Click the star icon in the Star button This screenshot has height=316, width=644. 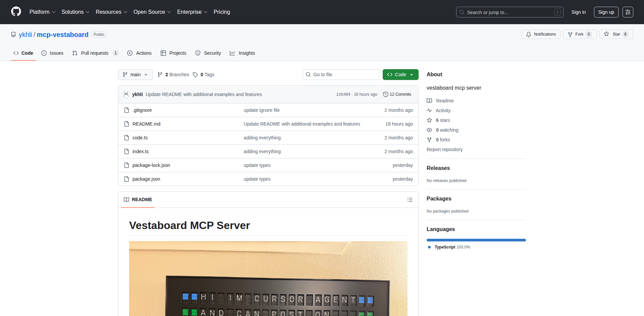point(606,34)
